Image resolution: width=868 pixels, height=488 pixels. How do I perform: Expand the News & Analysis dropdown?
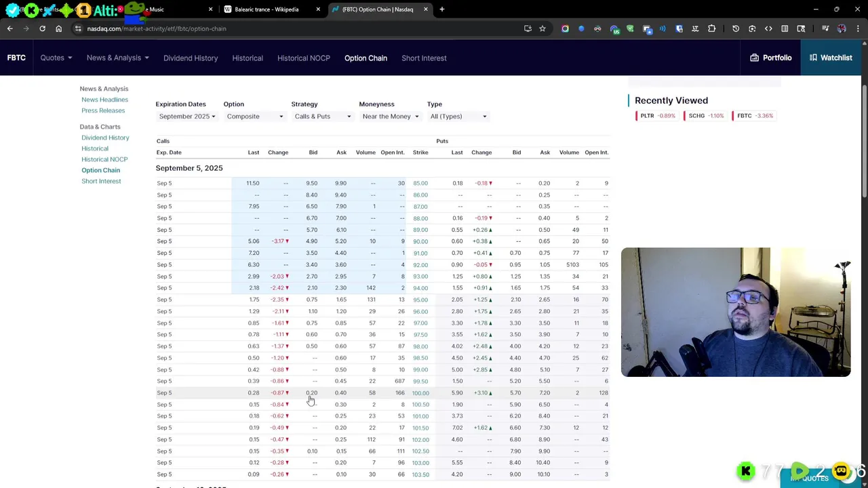tap(117, 58)
